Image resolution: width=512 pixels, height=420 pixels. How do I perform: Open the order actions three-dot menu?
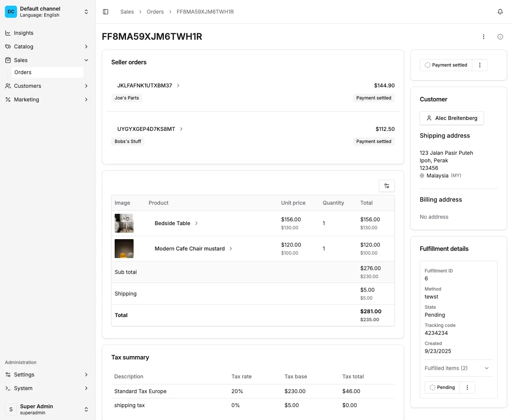pyautogui.click(x=483, y=36)
